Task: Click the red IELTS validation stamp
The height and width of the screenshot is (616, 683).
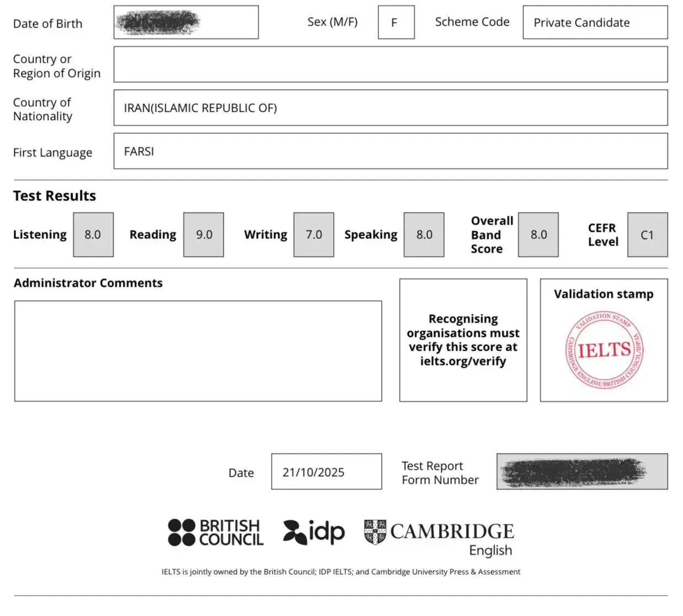Action: tap(604, 350)
